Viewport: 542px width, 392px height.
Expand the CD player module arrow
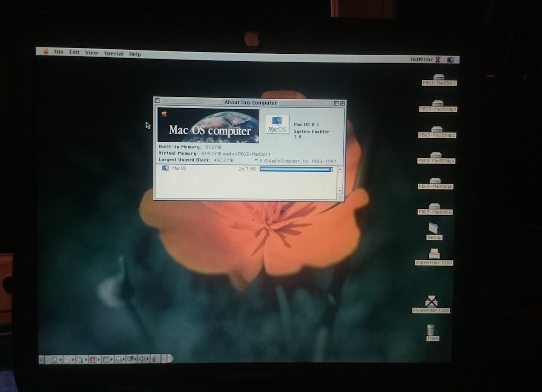[x=73, y=360]
